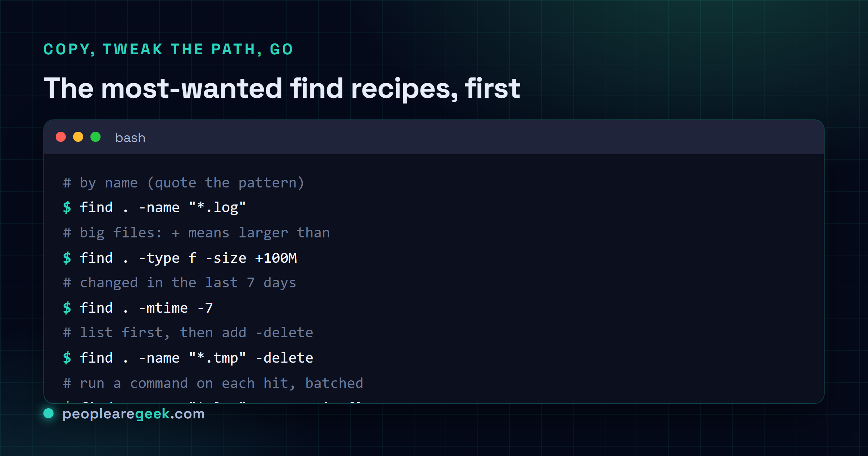Click the find . -name "*.log" command
The image size is (868, 456).
tap(163, 207)
